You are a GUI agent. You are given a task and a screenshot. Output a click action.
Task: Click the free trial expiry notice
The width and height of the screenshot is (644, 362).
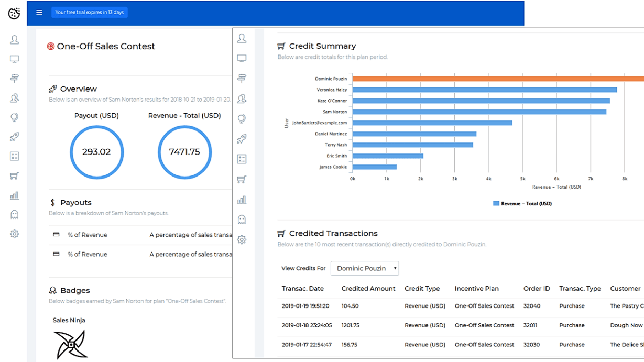[90, 13]
